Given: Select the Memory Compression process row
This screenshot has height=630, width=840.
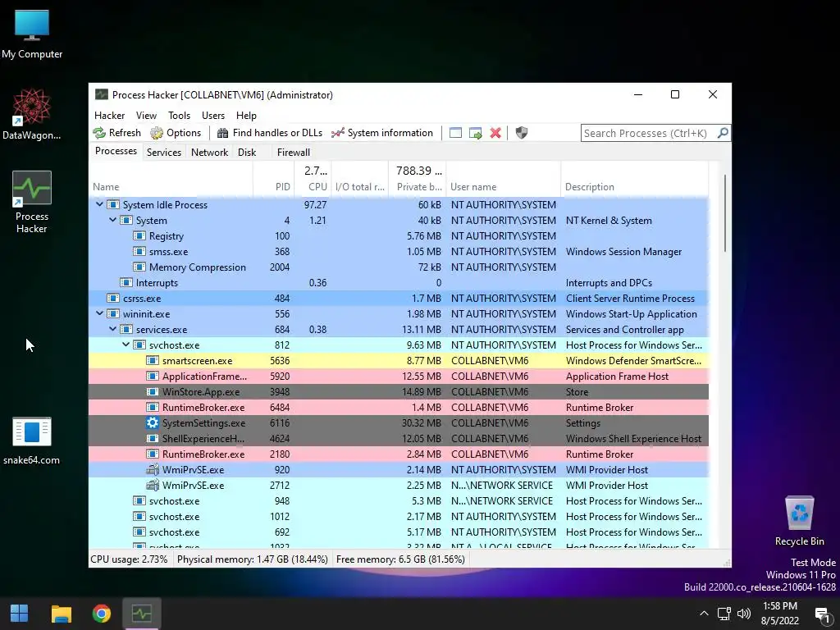Looking at the screenshot, I should click(399, 267).
